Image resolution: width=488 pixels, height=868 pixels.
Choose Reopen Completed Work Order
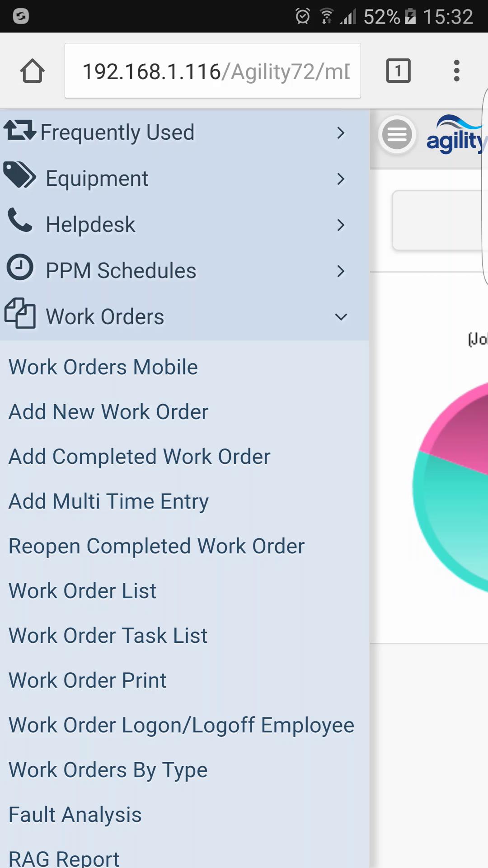coord(156,546)
